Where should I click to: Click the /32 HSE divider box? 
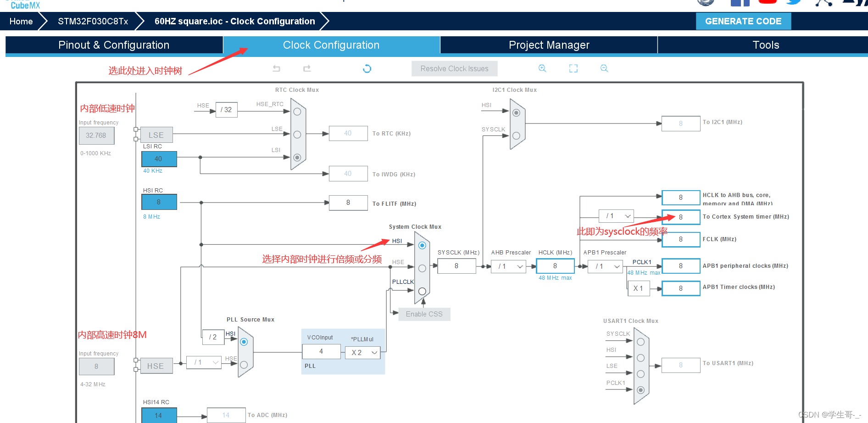point(226,110)
